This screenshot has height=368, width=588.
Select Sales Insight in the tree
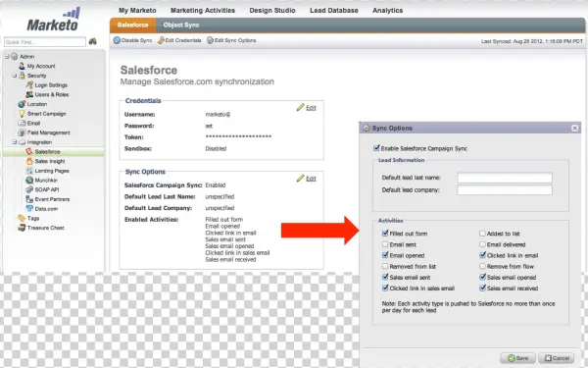click(50, 161)
